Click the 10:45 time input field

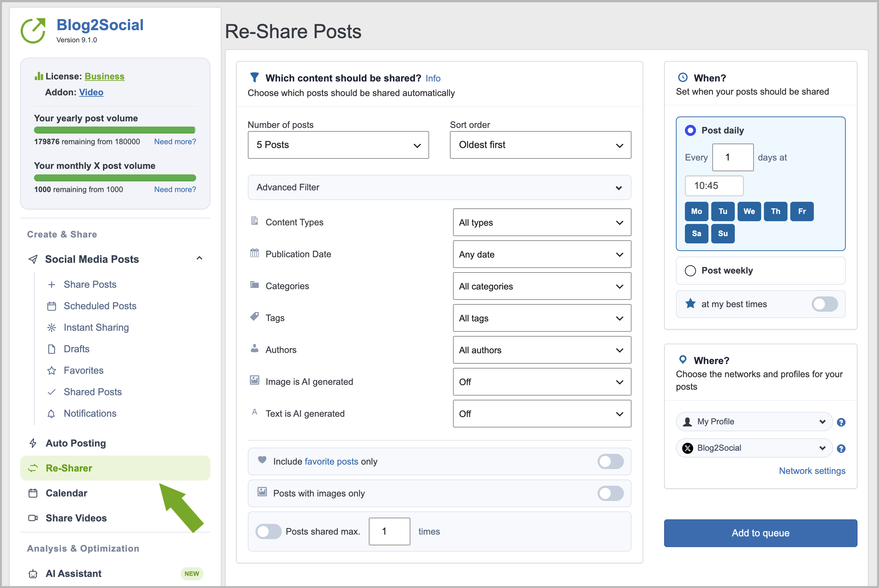(x=714, y=185)
